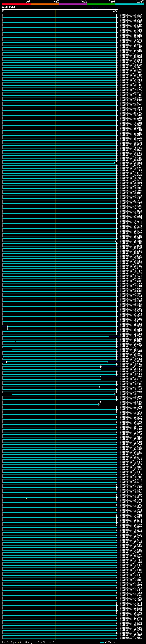Viewport: 146px width, 644px height.
Task: Click the UniRef100_P17786 label
Action: pyautogui.click(x=131, y=40)
